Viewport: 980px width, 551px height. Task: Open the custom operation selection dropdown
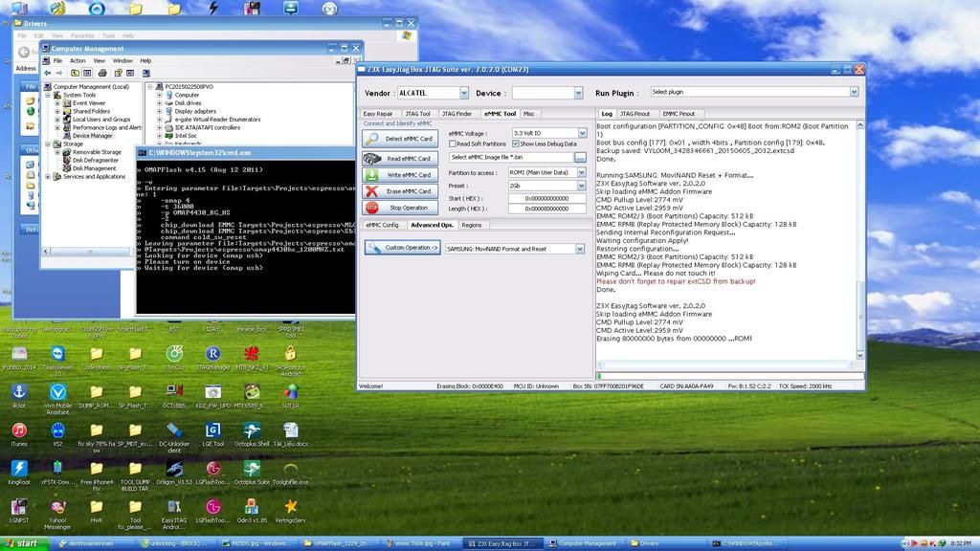click(579, 249)
